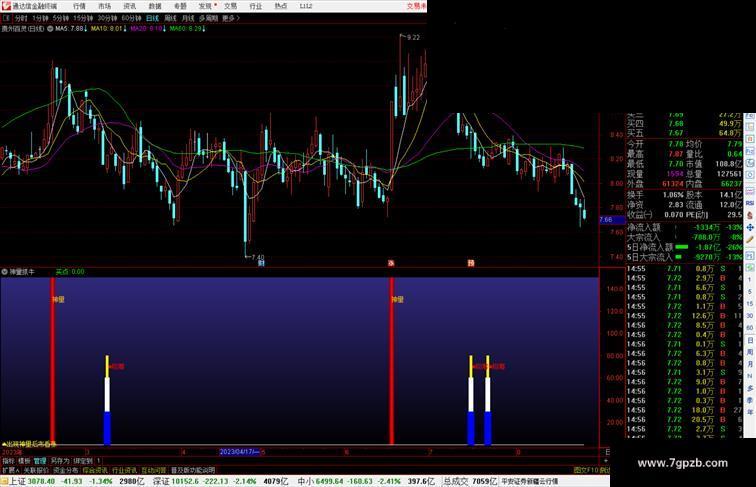Open the 行业资讯 tab

point(124,470)
